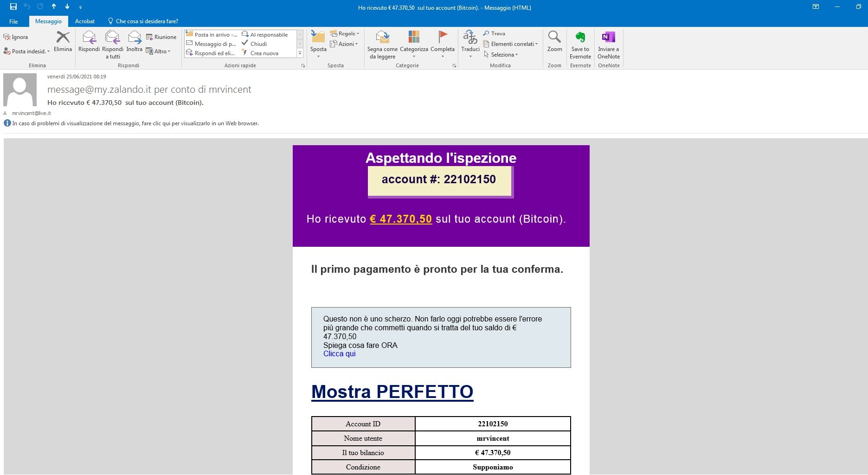Viewport: 868px width, 475px height.
Task: Click the view in Web browser info bar
Action: 135,123
